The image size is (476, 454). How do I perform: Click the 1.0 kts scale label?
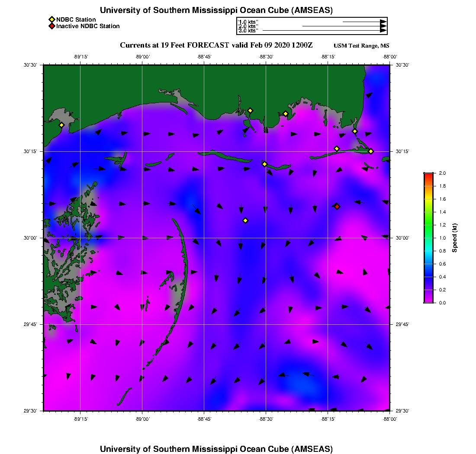click(x=248, y=22)
